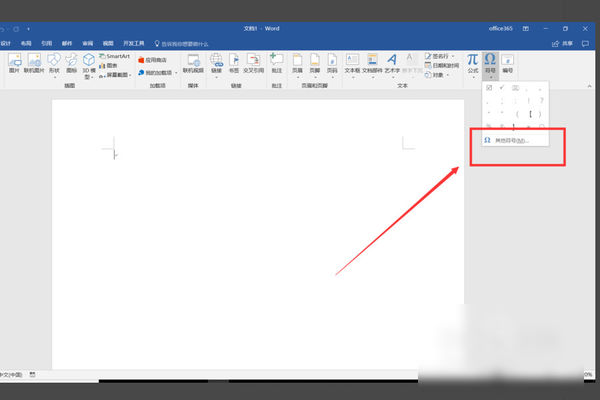Pick the checked box symbol ☑
Screen dimensions: 600x400
pyautogui.click(x=489, y=88)
